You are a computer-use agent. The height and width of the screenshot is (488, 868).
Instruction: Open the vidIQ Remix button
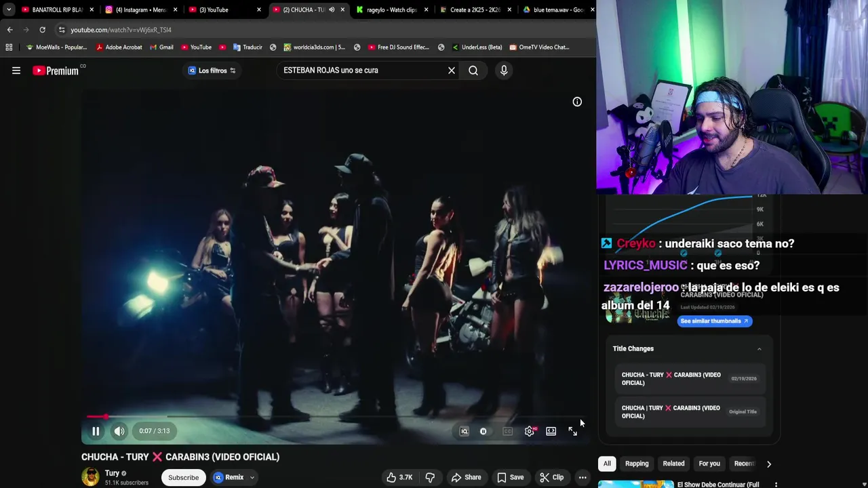point(229,478)
